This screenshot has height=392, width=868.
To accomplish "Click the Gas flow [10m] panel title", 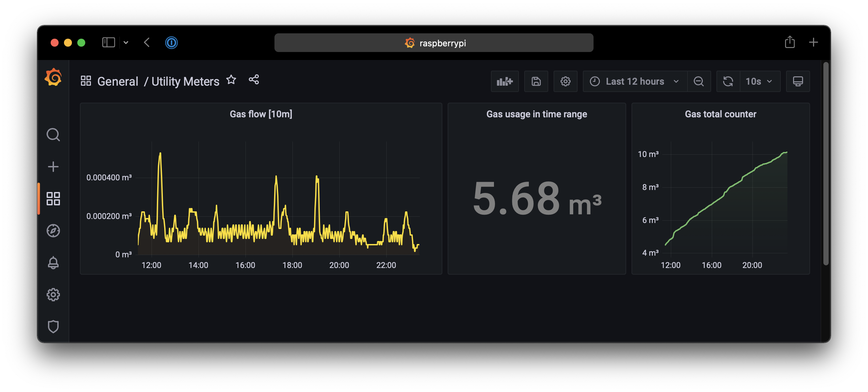I will click(261, 114).
